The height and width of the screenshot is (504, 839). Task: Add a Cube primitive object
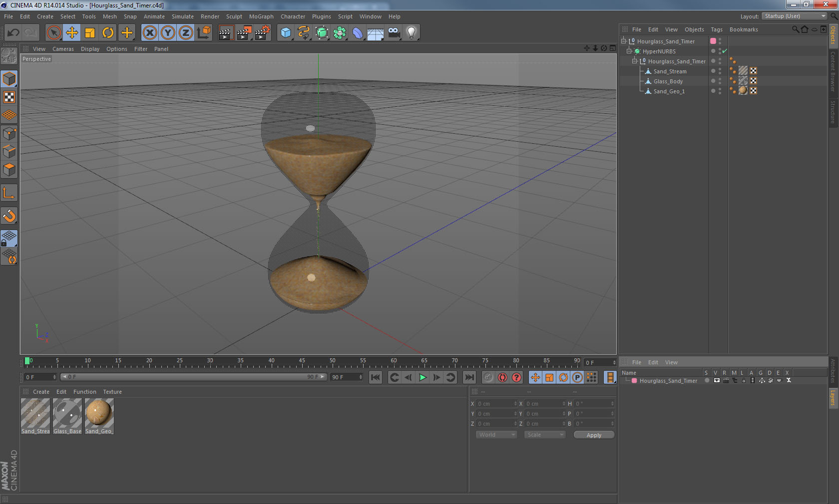pyautogui.click(x=286, y=33)
